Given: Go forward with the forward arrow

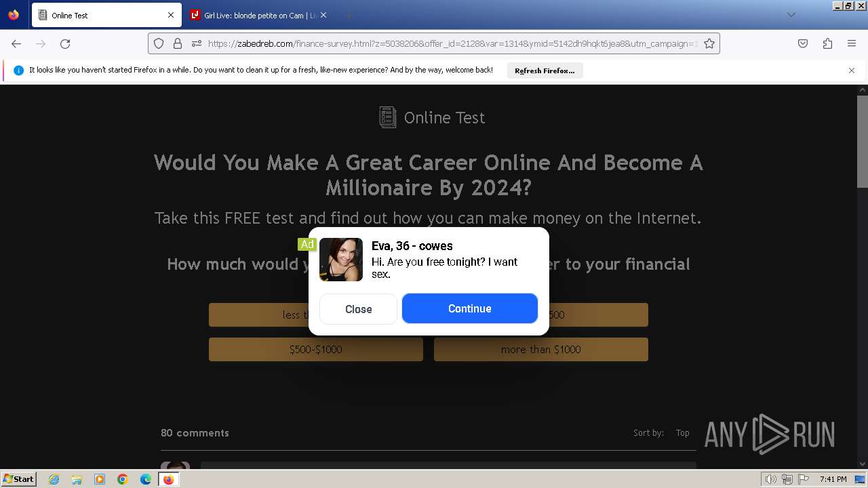Looking at the screenshot, I should [41, 43].
